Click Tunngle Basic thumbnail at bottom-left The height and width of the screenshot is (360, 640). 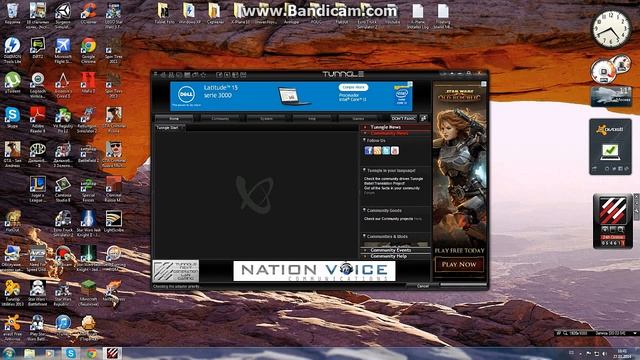click(x=176, y=271)
